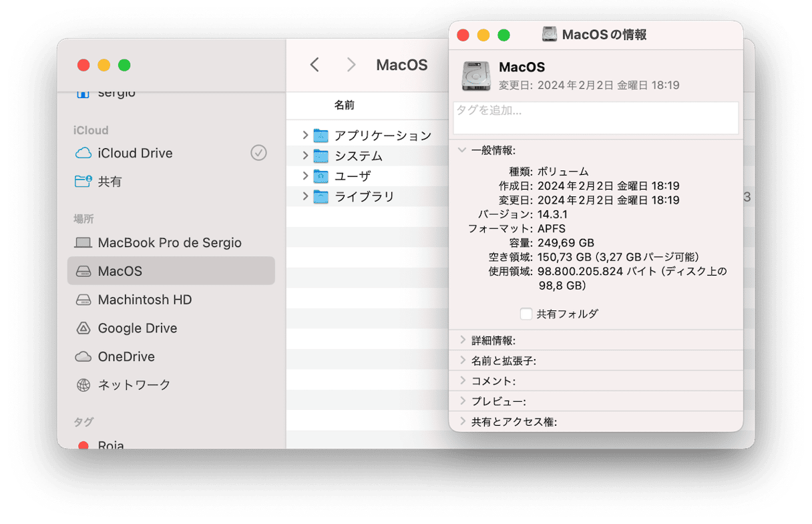Click the iCloud Drive cloud icon
This screenshot has height=524, width=812.
click(83, 154)
